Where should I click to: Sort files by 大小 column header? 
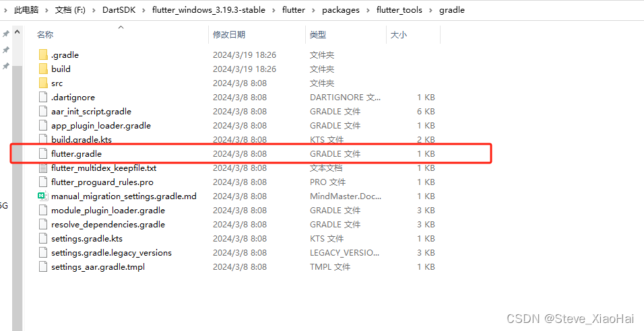(x=399, y=35)
